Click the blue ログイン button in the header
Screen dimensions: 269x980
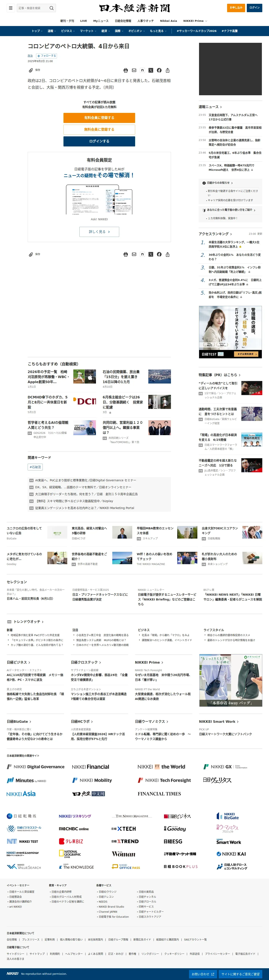pyautogui.click(x=255, y=8)
